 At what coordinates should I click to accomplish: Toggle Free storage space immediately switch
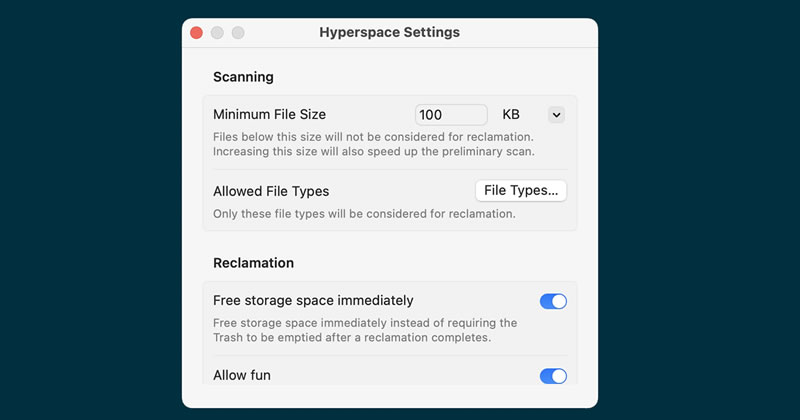[x=553, y=301]
